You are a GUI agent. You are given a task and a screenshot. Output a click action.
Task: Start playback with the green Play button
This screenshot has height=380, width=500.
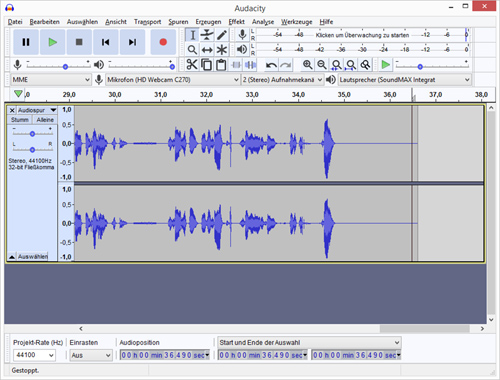point(52,42)
